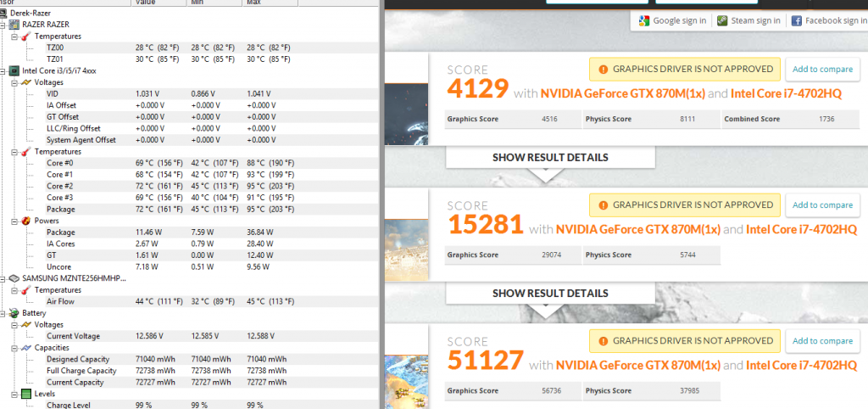Click the RAZER RAZER motherboard icon
Screen dimensions: 868x409
click(15, 25)
